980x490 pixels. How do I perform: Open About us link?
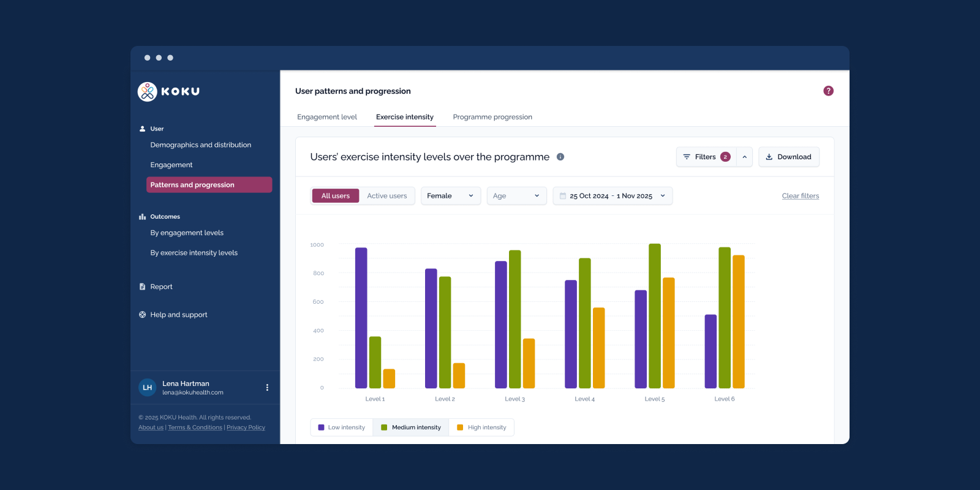point(151,428)
